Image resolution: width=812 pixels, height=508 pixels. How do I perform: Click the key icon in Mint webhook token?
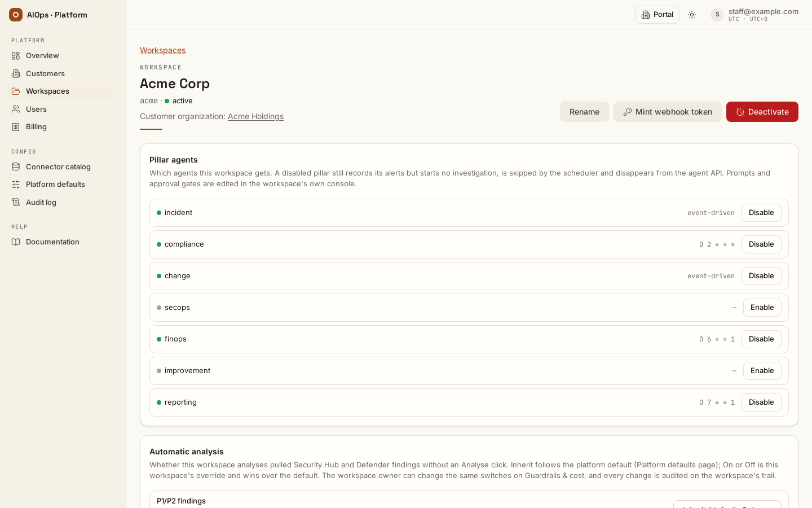[x=627, y=112]
